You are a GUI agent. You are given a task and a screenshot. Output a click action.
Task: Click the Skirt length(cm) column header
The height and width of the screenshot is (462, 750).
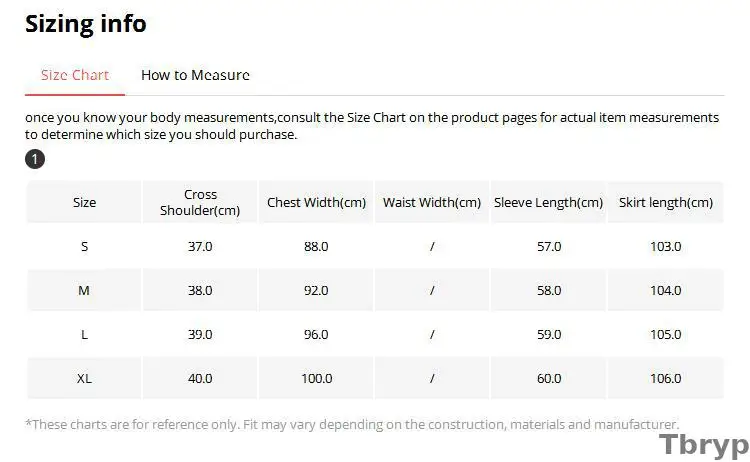pos(665,203)
